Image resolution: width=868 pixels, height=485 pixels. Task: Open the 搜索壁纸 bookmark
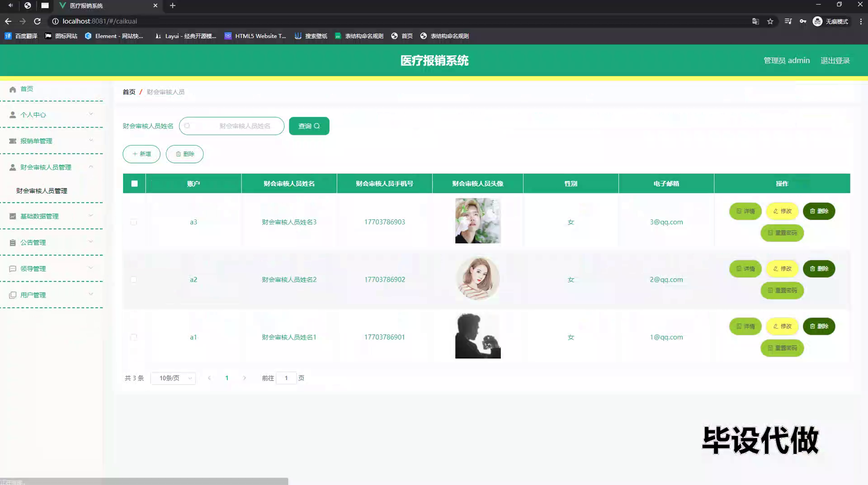click(311, 36)
